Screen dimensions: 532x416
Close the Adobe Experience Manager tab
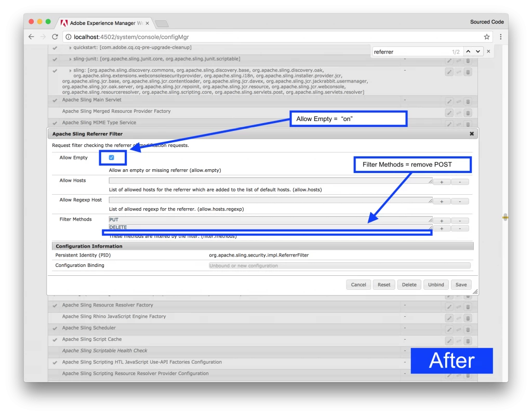147,23
